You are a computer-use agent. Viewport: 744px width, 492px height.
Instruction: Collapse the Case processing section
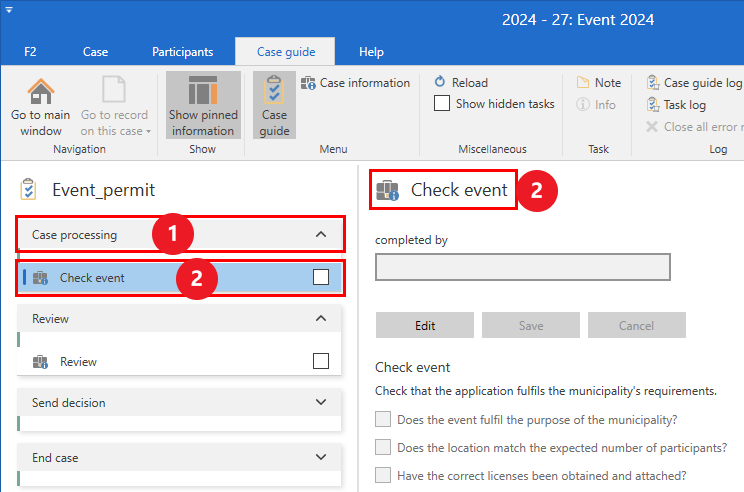coord(321,235)
